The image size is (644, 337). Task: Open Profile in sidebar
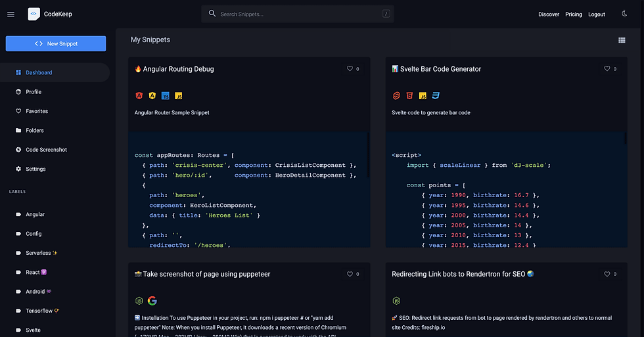click(x=55, y=92)
